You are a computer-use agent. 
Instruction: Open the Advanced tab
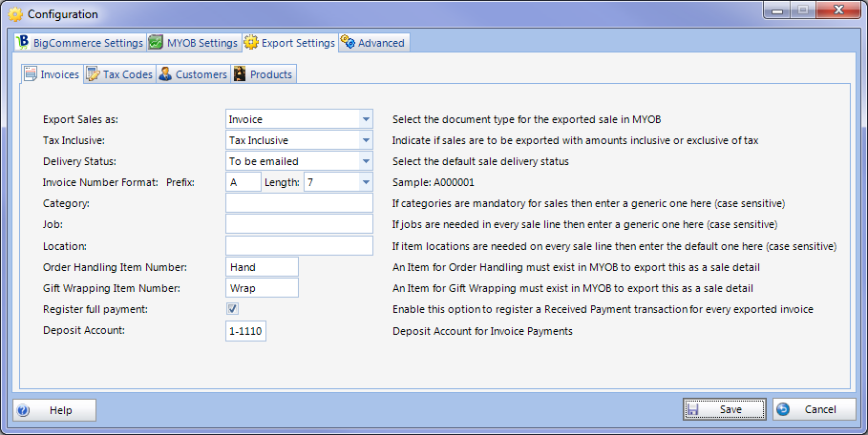[x=374, y=43]
